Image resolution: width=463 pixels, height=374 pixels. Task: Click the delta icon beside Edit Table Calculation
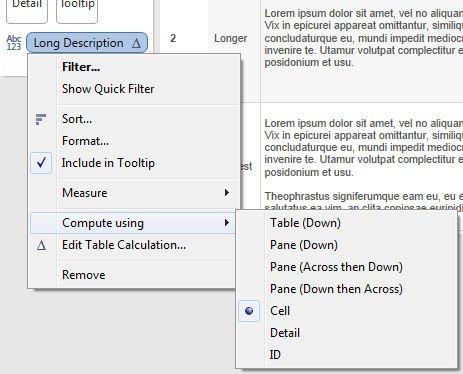click(41, 245)
